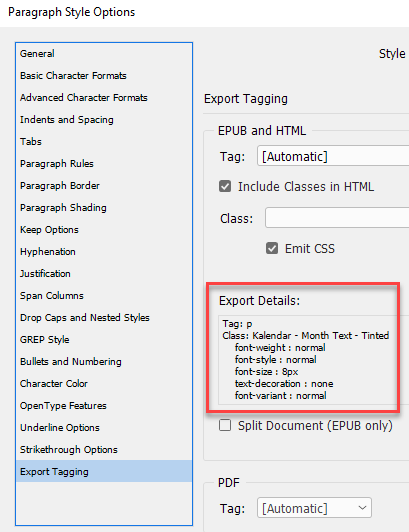Enable Split Document (EPUB only)
This screenshot has width=409, height=532.
(x=225, y=425)
